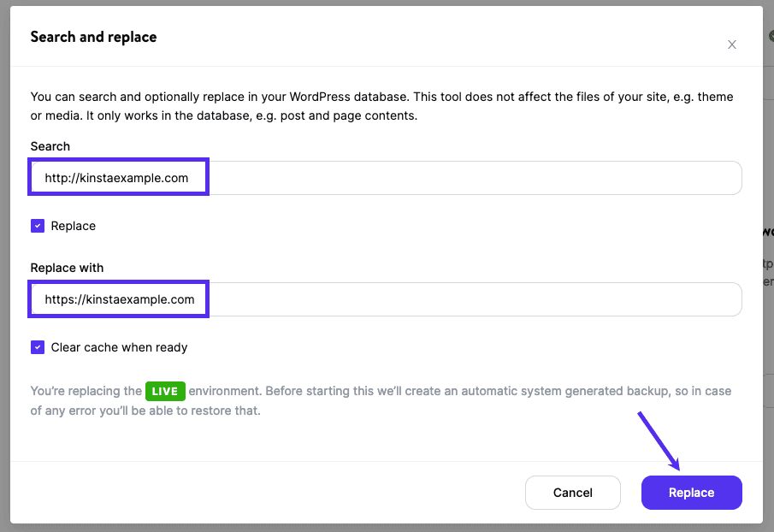Close the Search and replace dialog
This screenshot has height=532, width=774.
[732, 44]
